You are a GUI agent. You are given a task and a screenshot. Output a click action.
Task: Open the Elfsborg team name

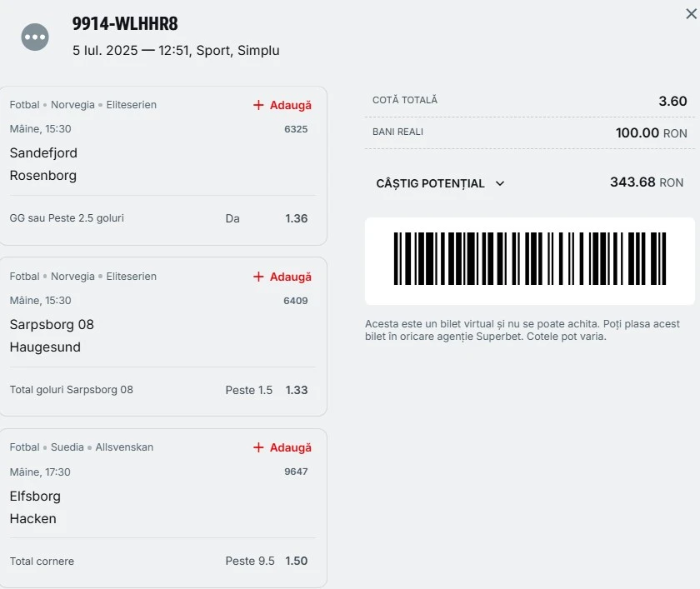point(35,497)
